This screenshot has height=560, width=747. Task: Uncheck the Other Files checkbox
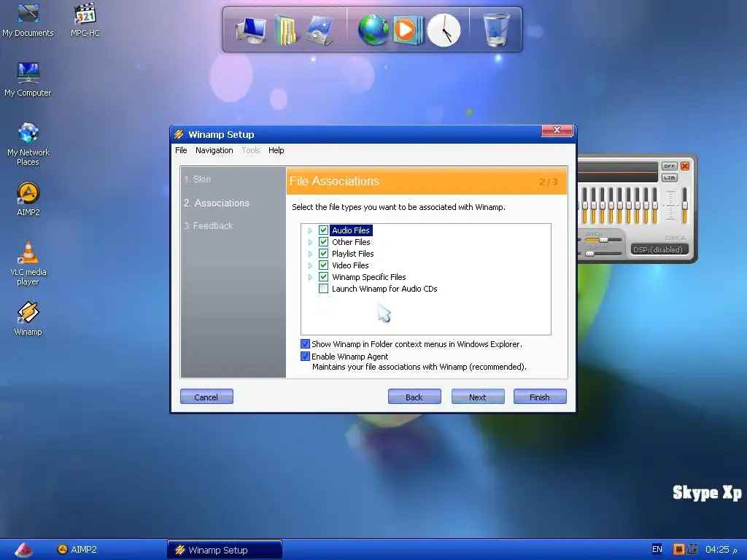click(323, 242)
